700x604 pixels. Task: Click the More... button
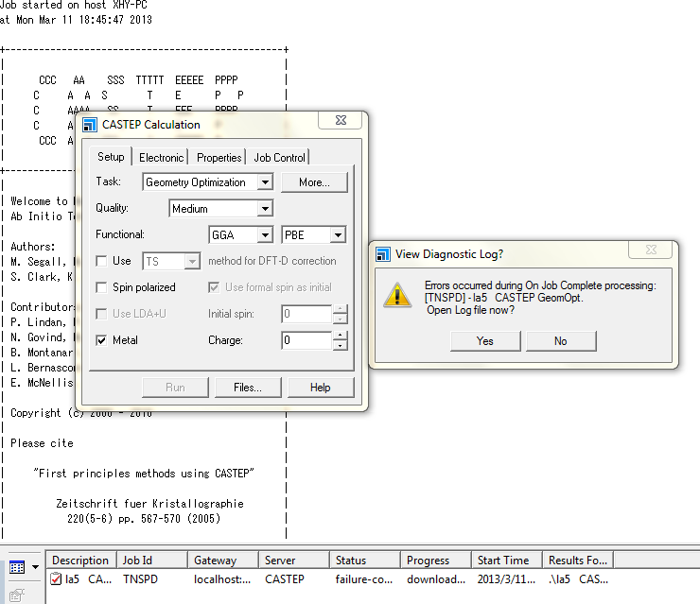314,182
